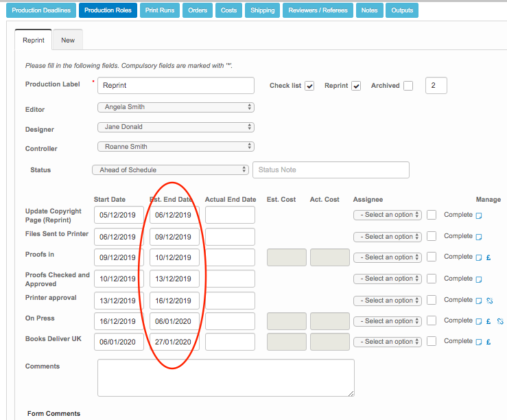
Task: Open the Designer dropdown showing Jane Donald
Action: coord(176,127)
